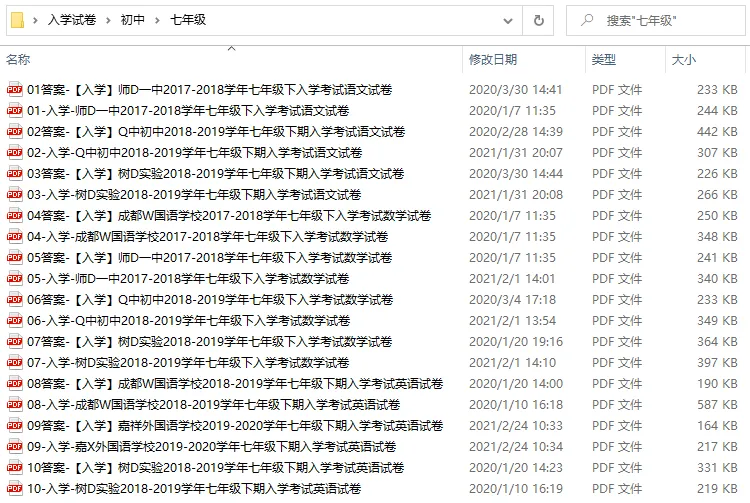Select file name 02-入学-Q中初中2018-2019学年七年级下期入学考试语文试卷

pyautogui.click(x=195, y=153)
